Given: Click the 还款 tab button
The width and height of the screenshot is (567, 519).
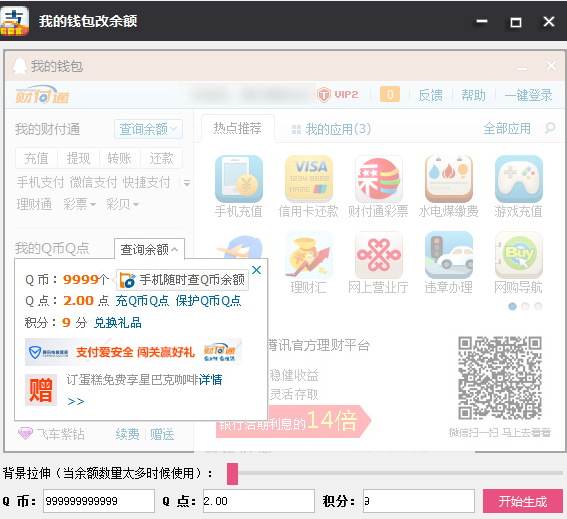Looking at the screenshot, I should (161, 158).
